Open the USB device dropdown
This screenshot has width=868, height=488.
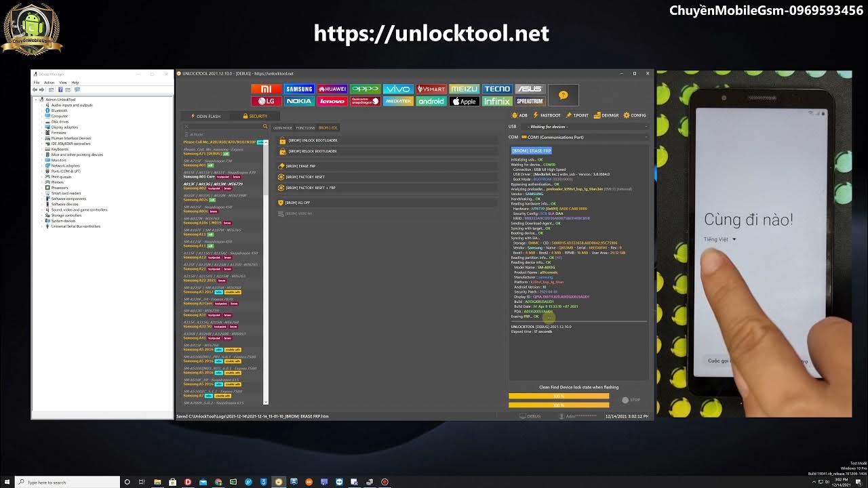tap(584, 127)
